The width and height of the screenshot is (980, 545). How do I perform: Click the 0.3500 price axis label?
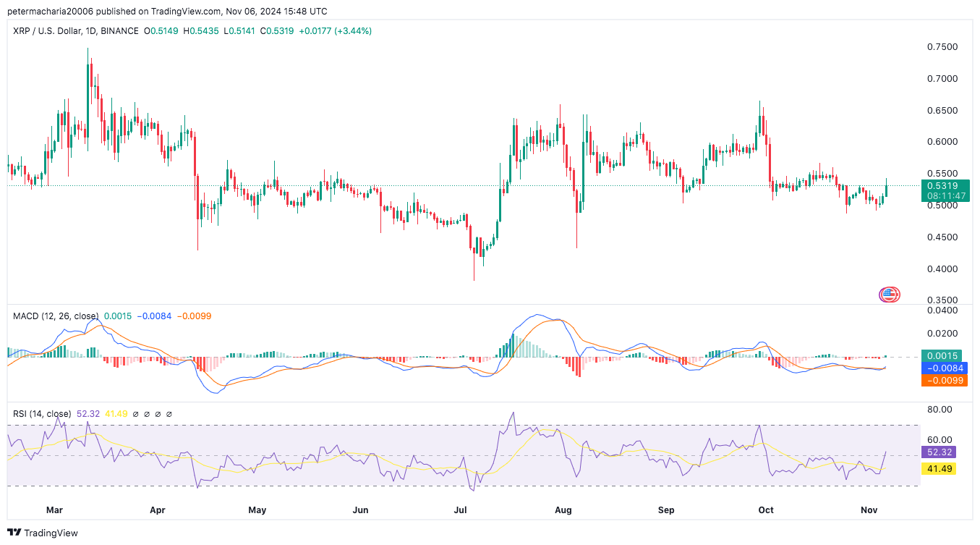tap(942, 300)
